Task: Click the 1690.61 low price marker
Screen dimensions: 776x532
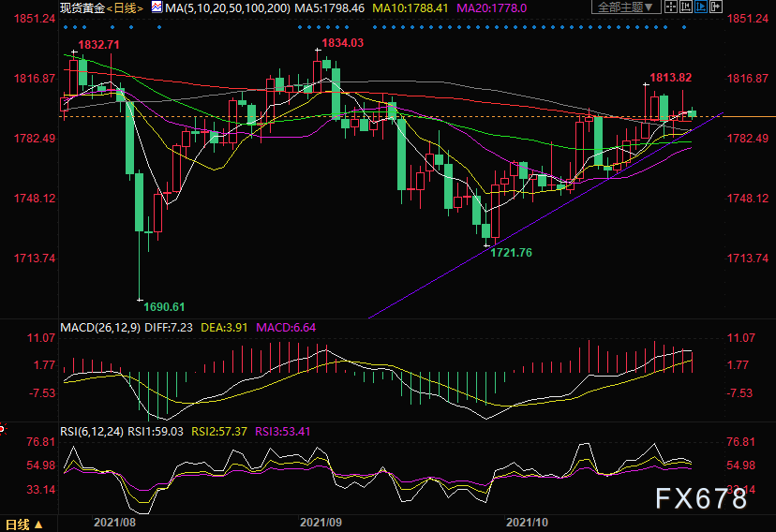Action: (x=164, y=307)
